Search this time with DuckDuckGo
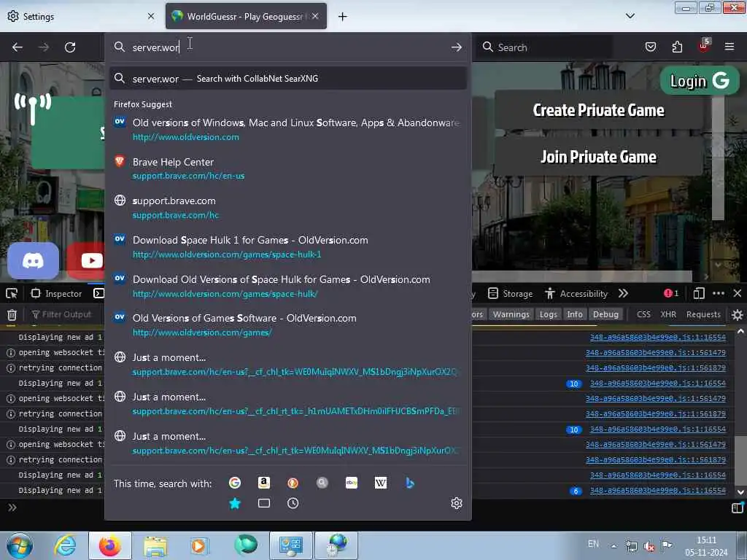This screenshot has width=747, height=560. tap(293, 483)
